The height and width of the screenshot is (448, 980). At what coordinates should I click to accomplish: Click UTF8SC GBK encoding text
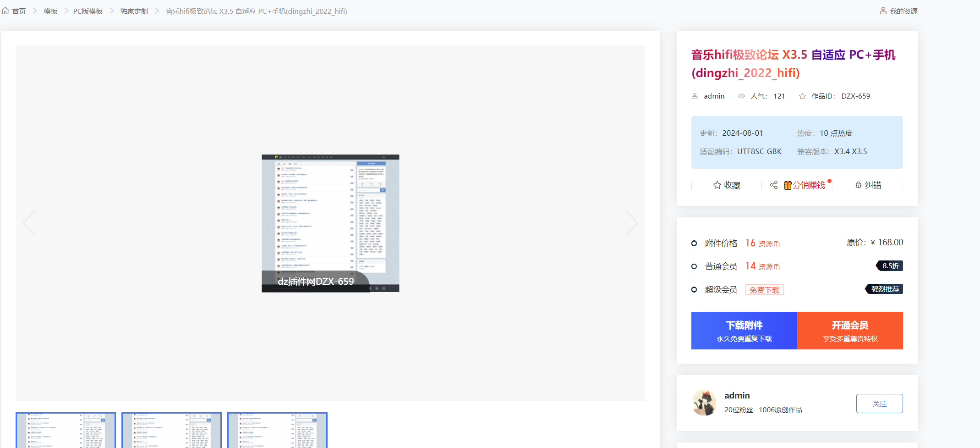click(759, 151)
